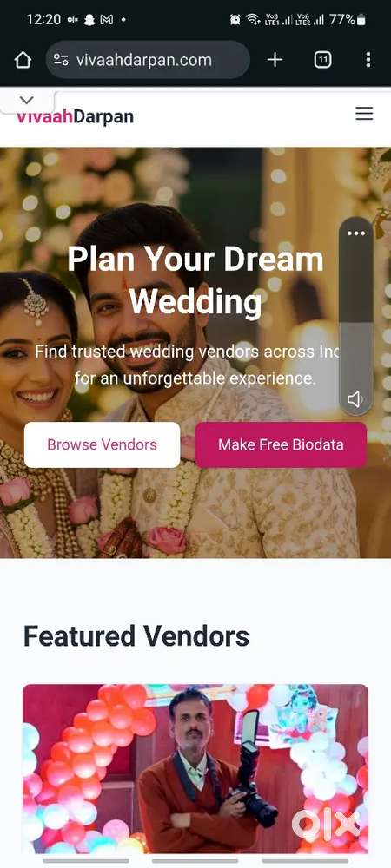Click the Make Free Biodata button

[281, 444]
